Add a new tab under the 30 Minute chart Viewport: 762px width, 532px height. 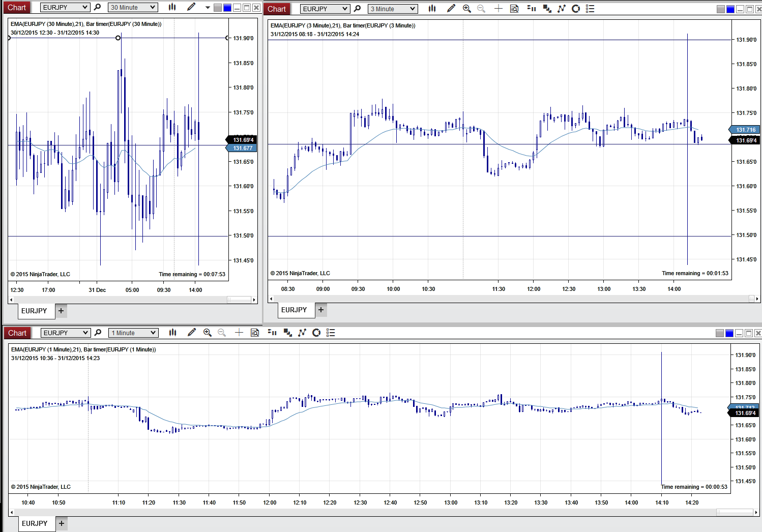click(x=61, y=311)
